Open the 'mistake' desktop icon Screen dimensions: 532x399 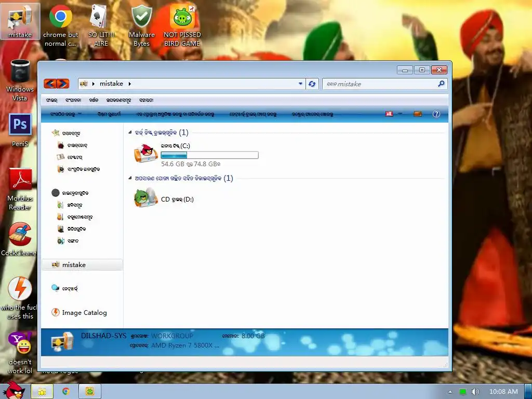[x=20, y=21]
